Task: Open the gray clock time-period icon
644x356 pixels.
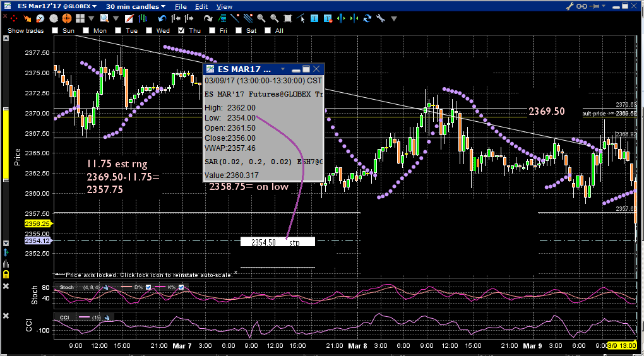Action: [54, 18]
